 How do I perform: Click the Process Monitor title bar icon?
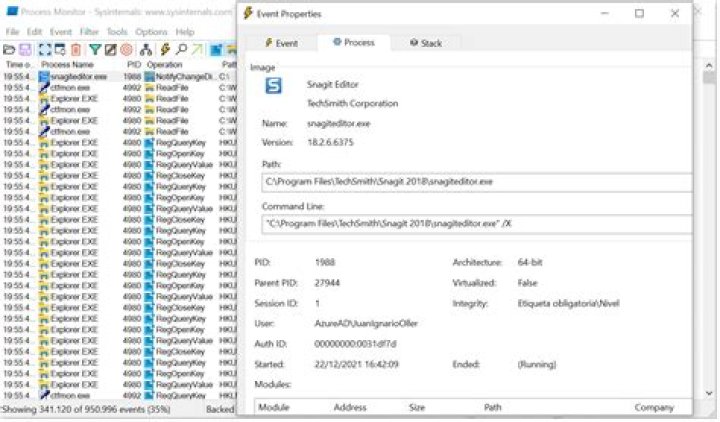pyautogui.click(x=12, y=11)
